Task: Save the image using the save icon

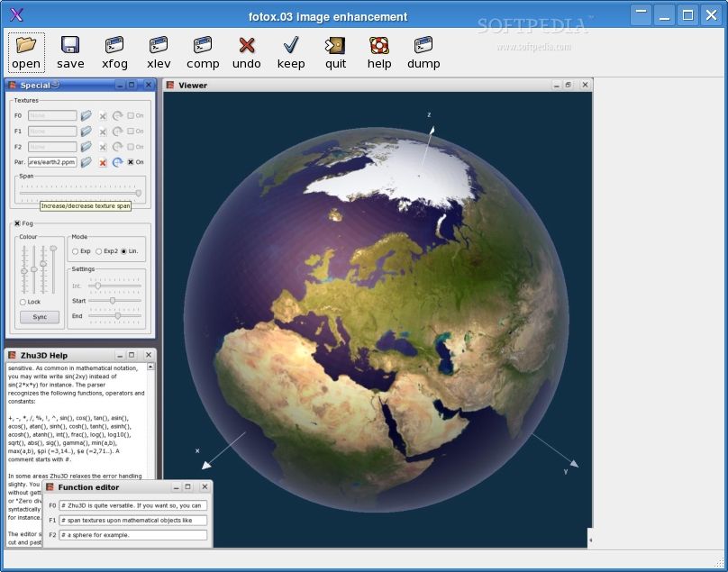Action: (70, 45)
